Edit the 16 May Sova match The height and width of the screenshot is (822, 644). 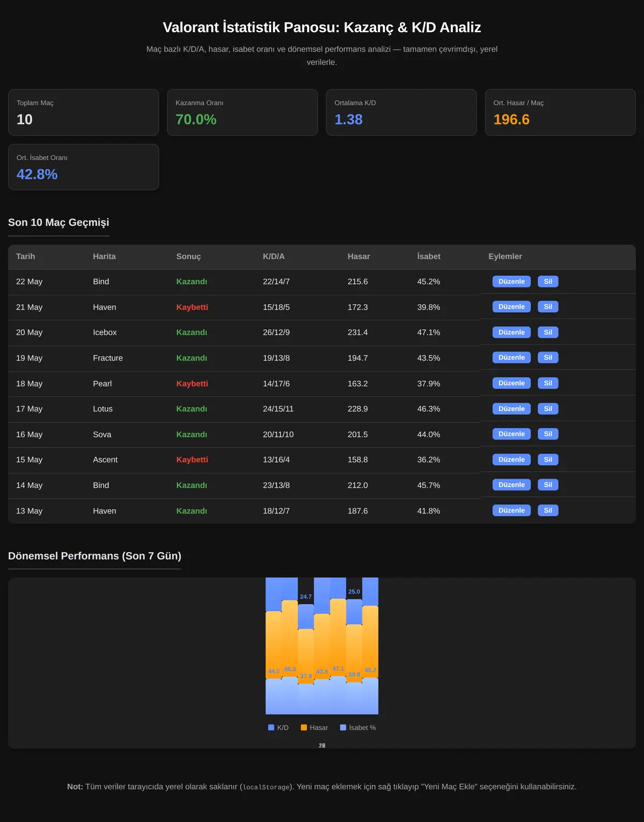click(511, 434)
